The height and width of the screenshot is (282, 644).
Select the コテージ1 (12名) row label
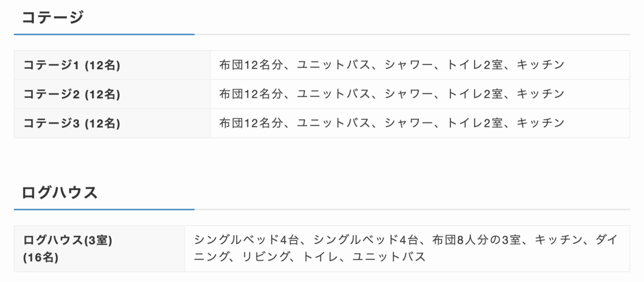tap(71, 65)
